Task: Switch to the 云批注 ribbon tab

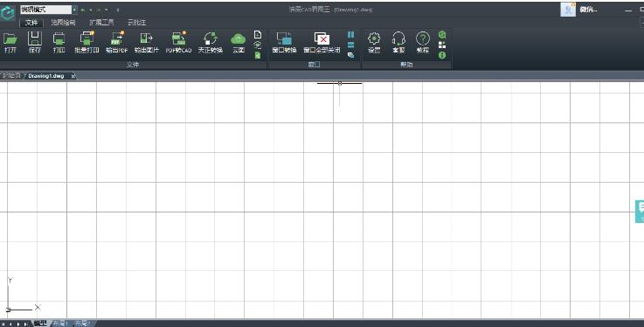Action: pos(136,23)
